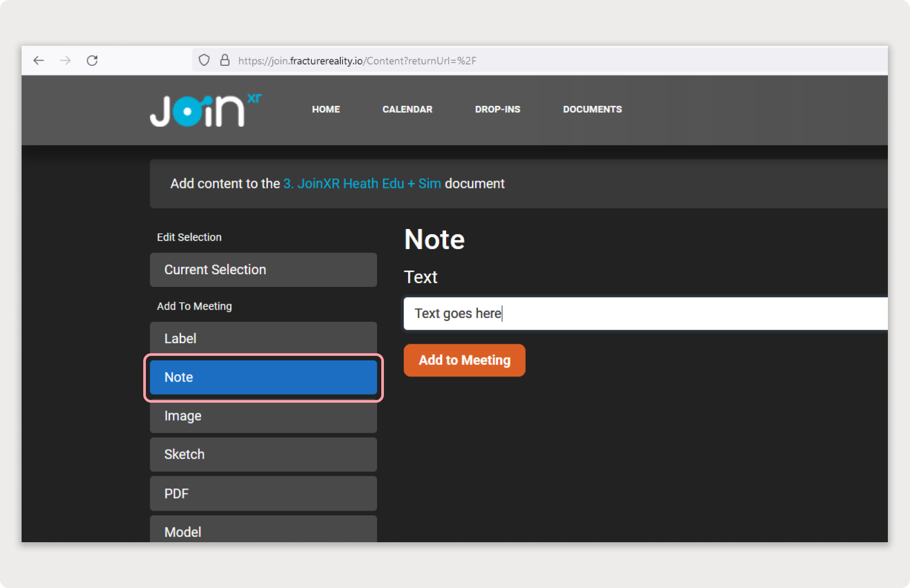Click the JoinXR logo
The width and height of the screenshot is (910, 588).
click(x=205, y=109)
